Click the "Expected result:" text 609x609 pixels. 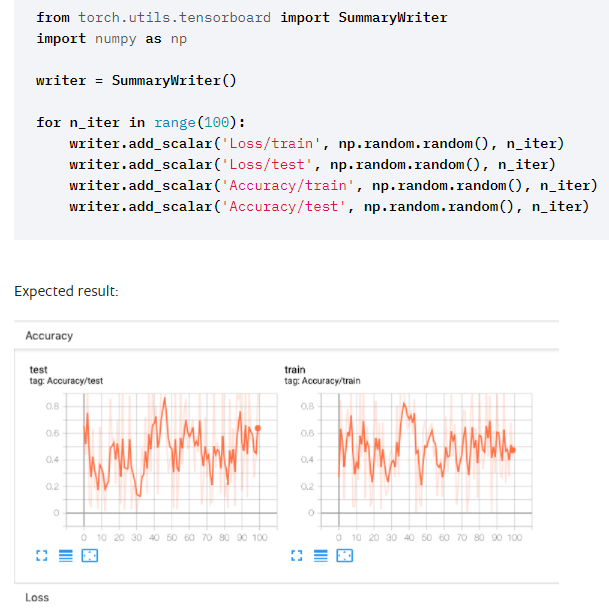click(66, 291)
